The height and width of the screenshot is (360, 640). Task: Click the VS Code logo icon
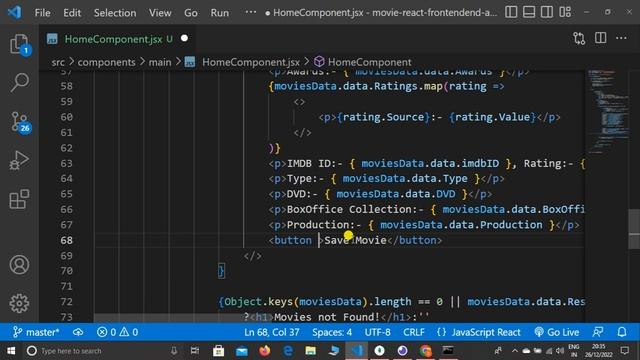(14, 12)
